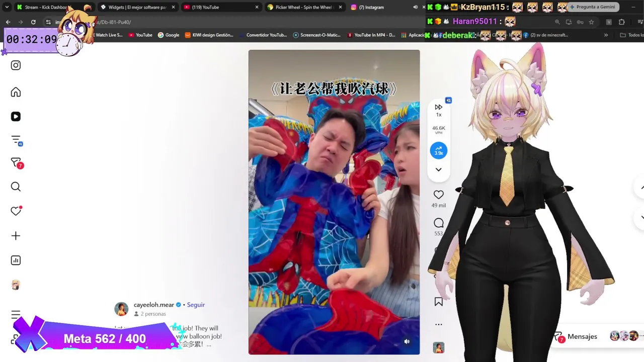Open the reel's three-dot options menu
The image size is (644, 362).
pyautogui.click(x=439, y=324)
